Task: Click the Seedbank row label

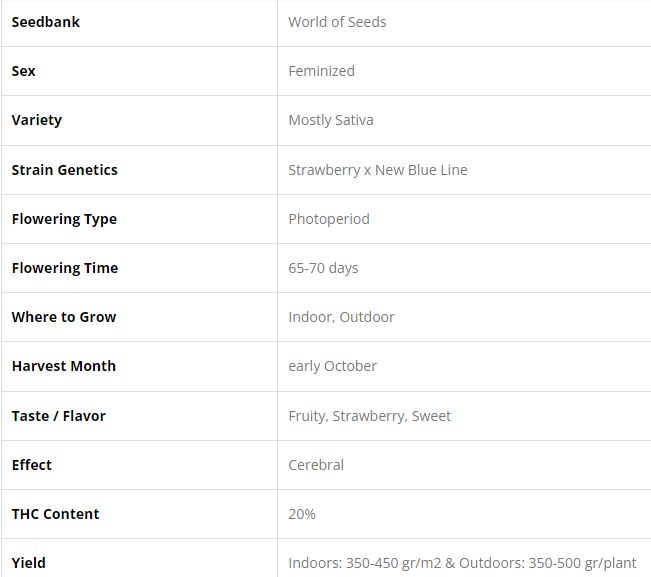Action: [x=46, y=22]
